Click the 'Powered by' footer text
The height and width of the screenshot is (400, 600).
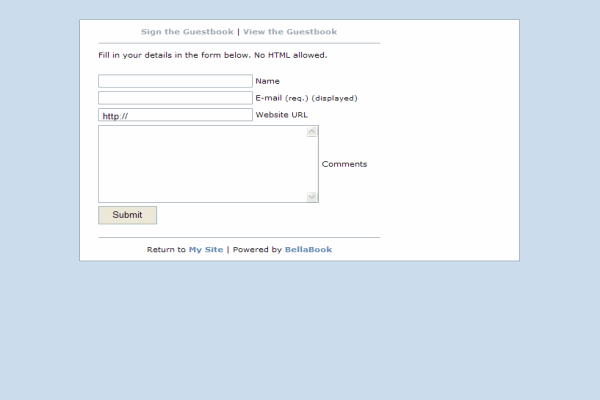pos(257,250)
